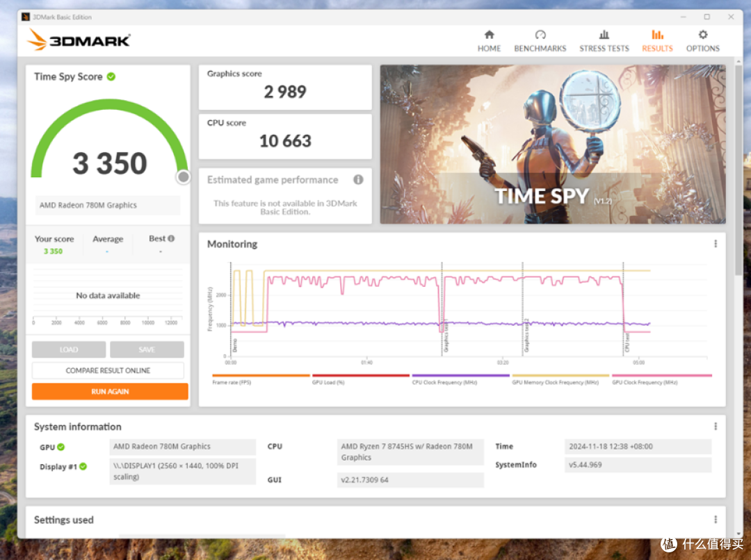This screenshot has height=560, width=751.
Task: Open Settings used three-dot menu
Action: coord(716,519)
